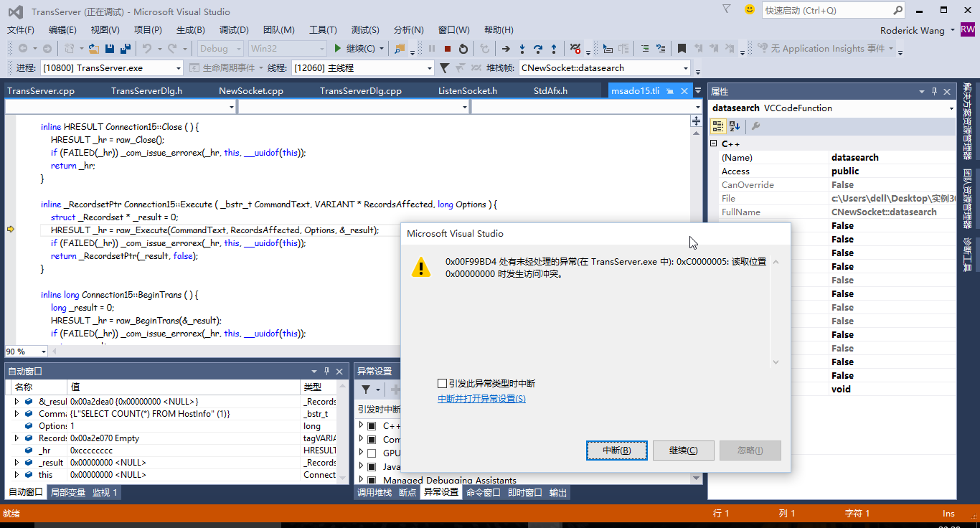This screenshot has width=980, height=528.
Task: Switch to the TransServerDlg.cpp tab
Action: [x=361, y=91]
